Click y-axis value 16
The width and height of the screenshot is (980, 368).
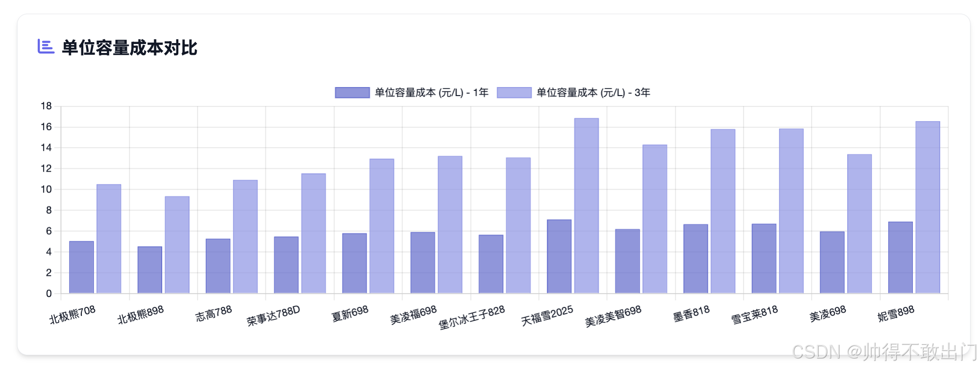(x=46, y=127)
